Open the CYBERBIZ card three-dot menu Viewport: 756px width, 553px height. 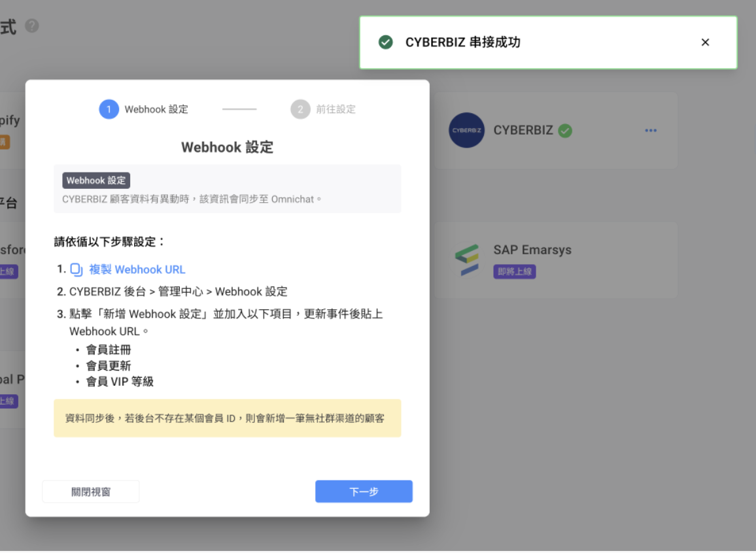[x=650, y=130]
